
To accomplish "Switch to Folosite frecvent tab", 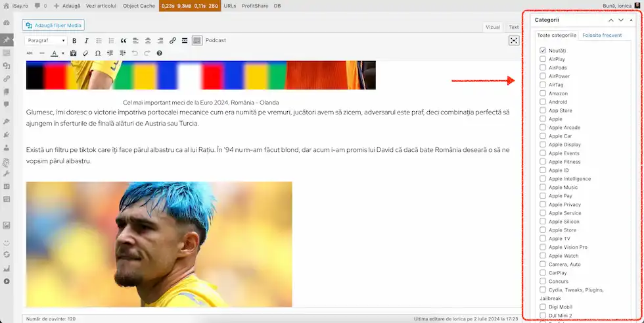I will [602, 35].
